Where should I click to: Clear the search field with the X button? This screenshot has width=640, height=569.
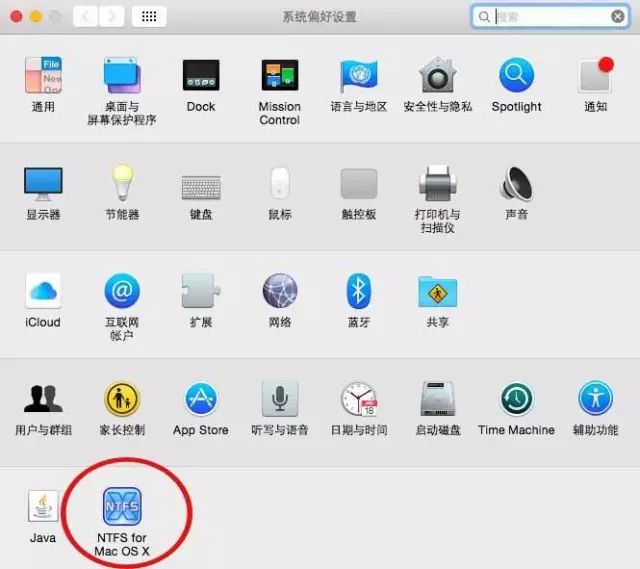618,17
